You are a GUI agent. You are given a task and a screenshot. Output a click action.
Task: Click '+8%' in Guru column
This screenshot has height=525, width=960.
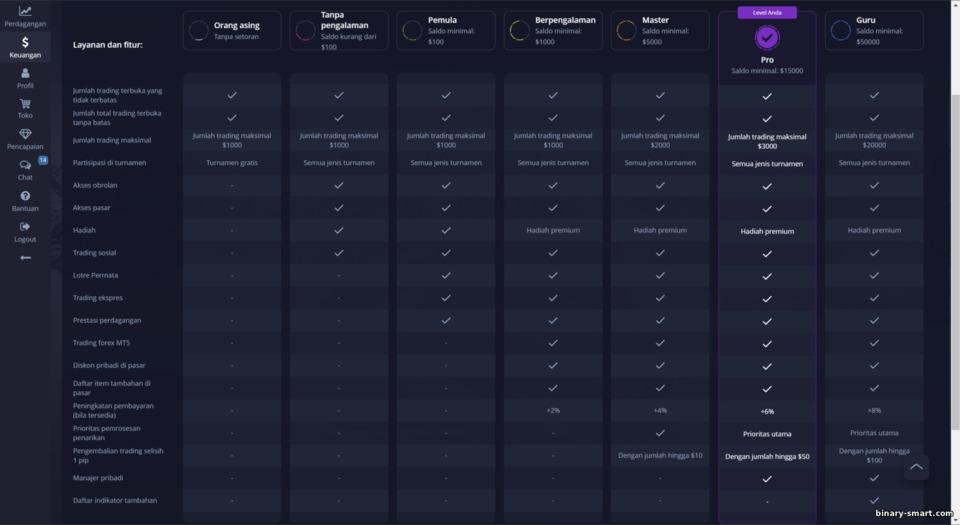tap(874, 411)
